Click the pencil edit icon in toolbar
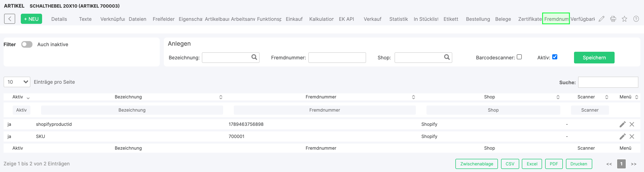The width and height of the screenshot is (644, 172). 601,19
